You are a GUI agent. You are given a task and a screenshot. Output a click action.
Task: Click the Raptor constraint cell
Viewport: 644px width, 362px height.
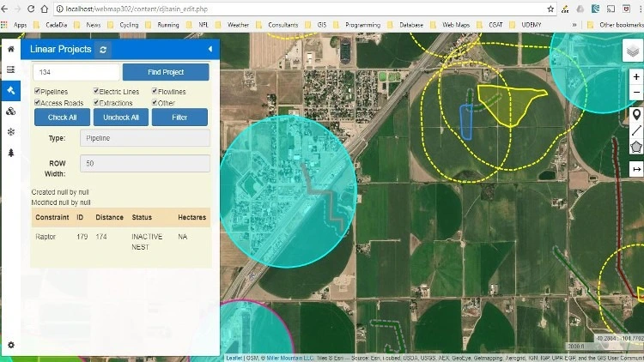(x=46, y=237)
